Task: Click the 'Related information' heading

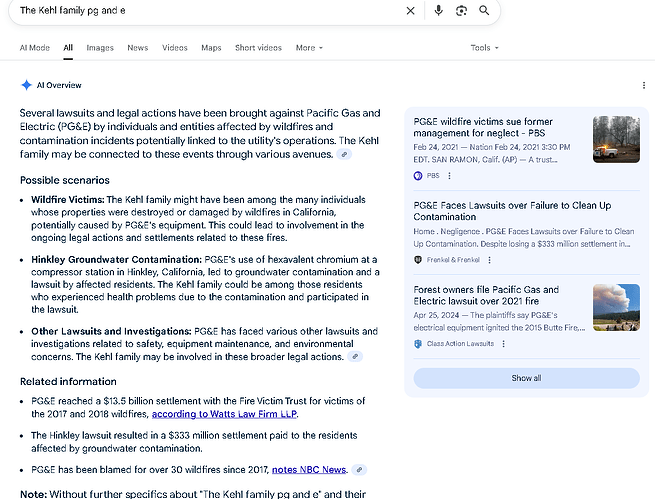Action: 68,382
